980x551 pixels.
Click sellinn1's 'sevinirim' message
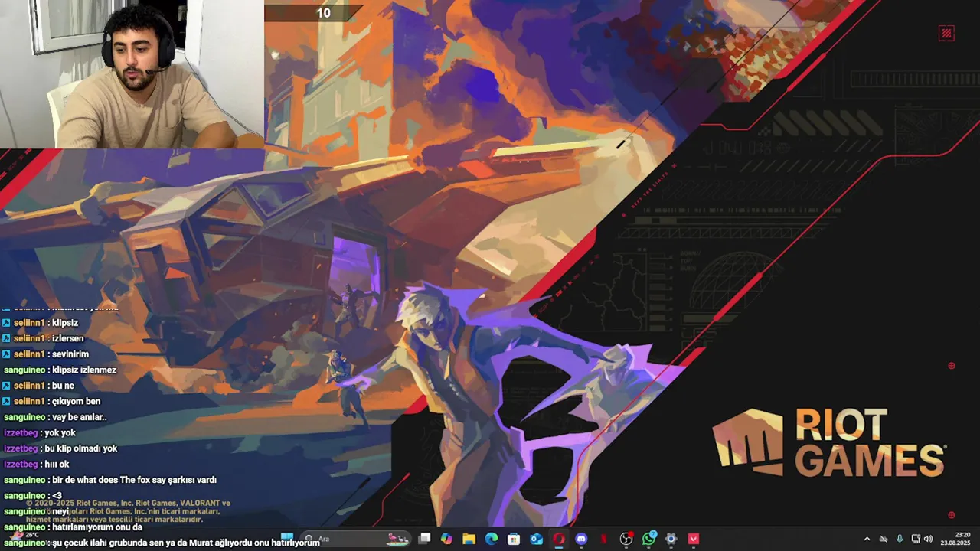70,354
